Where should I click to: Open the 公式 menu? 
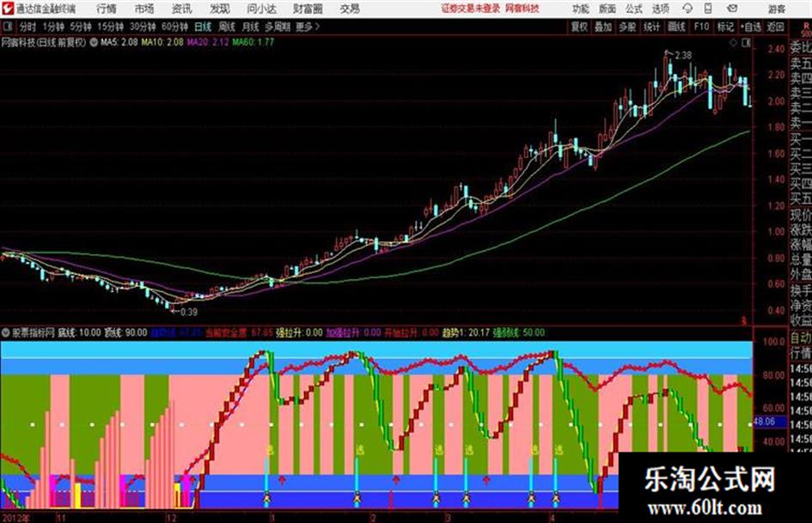(634, 9)
